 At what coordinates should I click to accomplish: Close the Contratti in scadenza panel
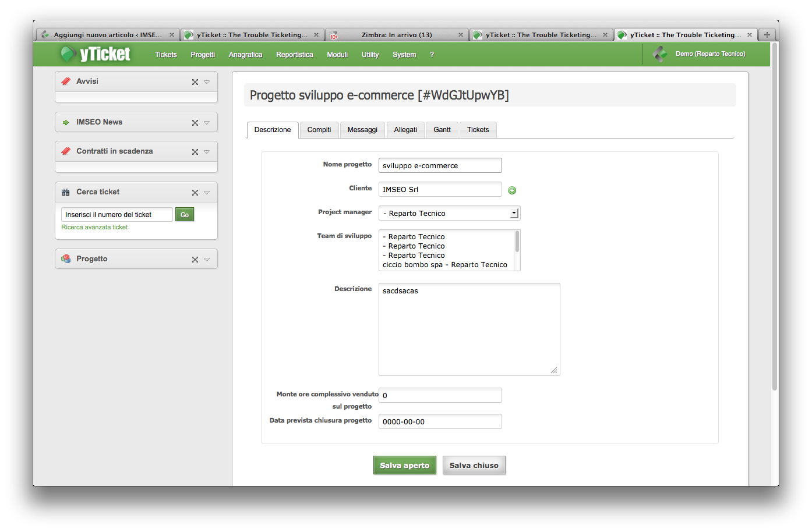tap(195, 152)
